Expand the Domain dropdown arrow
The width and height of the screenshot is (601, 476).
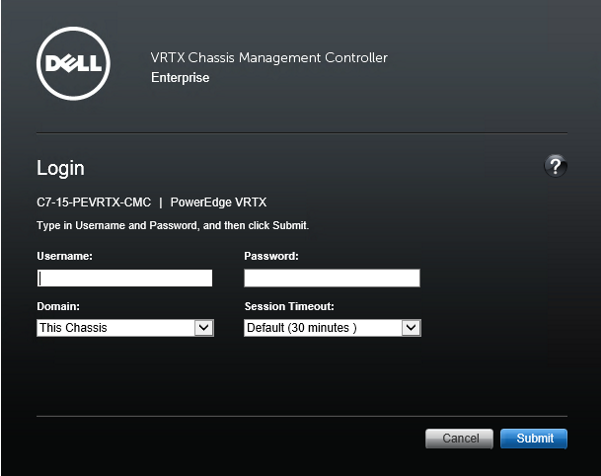(x=204, y=327)
